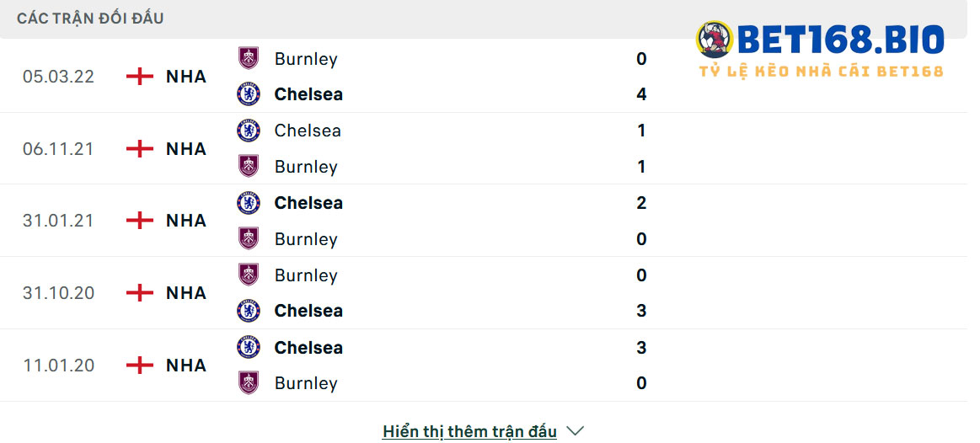Click the Burnley team name in the 31.10.20 match
The image size is (980, 443).
[306, 275]
